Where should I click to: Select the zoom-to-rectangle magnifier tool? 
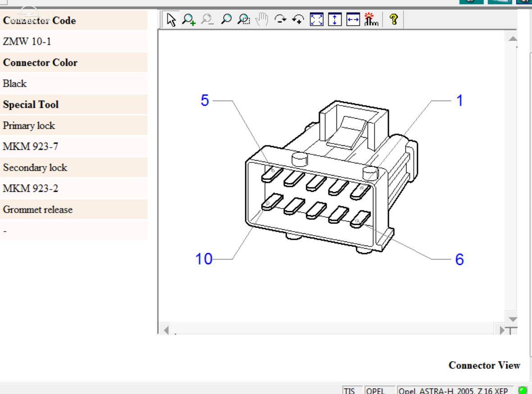pyautogui.click(x=243, y=19)
